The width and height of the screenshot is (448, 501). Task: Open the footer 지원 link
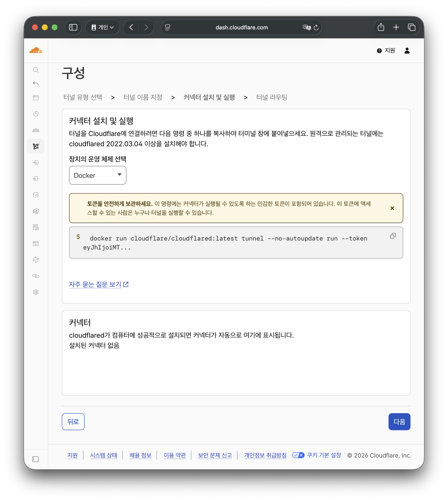coord(72,455)
